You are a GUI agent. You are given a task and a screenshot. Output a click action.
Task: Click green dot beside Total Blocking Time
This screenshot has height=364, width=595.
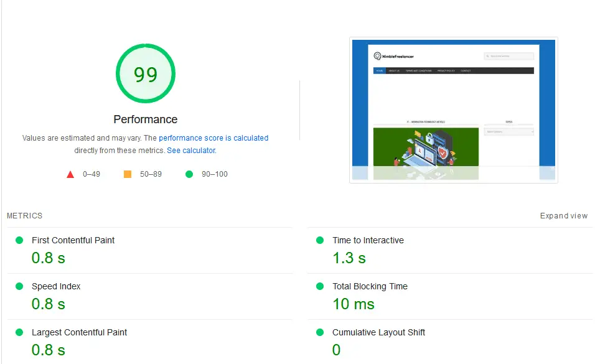pyautogui.click(x=320, y=286)
